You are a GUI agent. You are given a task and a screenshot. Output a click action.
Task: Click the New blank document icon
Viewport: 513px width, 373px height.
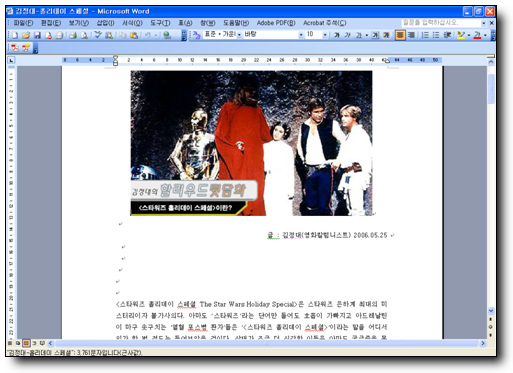click(15, 35)
